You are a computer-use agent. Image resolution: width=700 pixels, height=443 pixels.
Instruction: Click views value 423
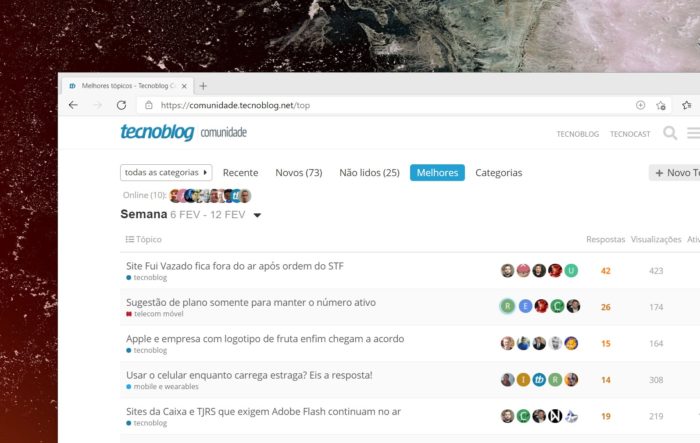pos(656,271)
